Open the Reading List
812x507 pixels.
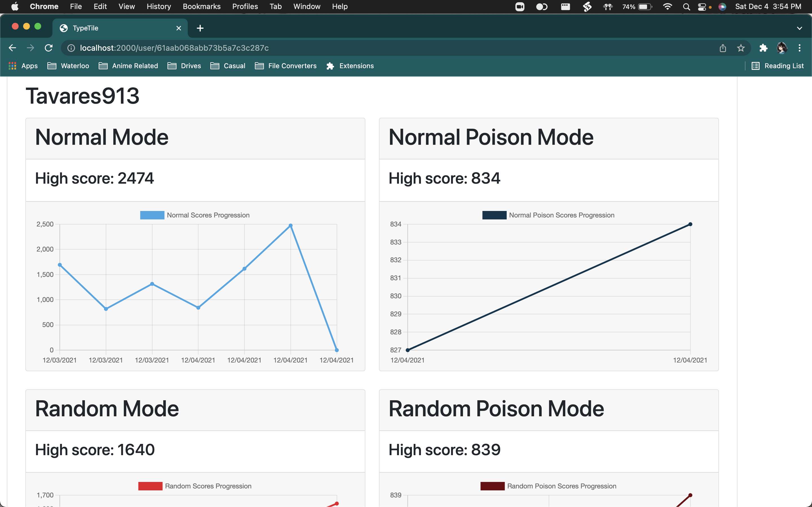[x=778, y=66]
